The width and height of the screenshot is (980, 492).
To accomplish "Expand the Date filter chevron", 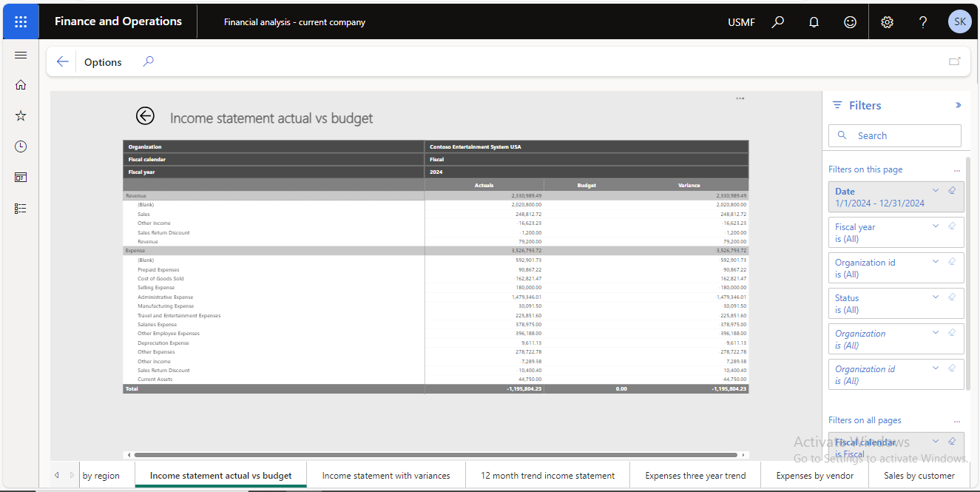I will coord(936,191).
